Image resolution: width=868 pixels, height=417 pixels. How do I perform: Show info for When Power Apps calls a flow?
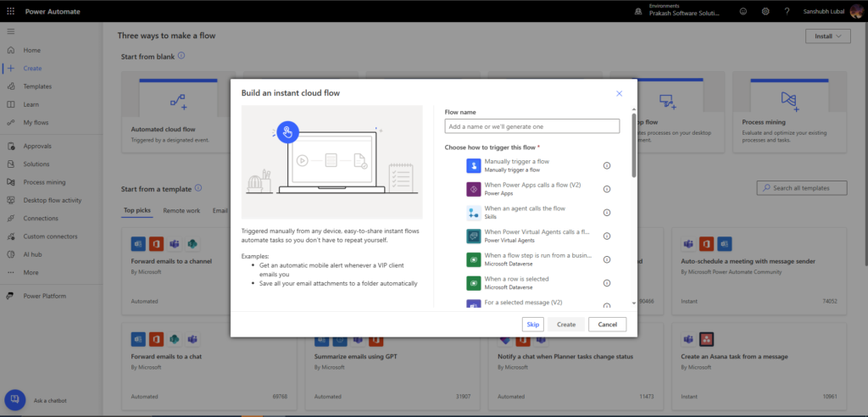(607, 189)
